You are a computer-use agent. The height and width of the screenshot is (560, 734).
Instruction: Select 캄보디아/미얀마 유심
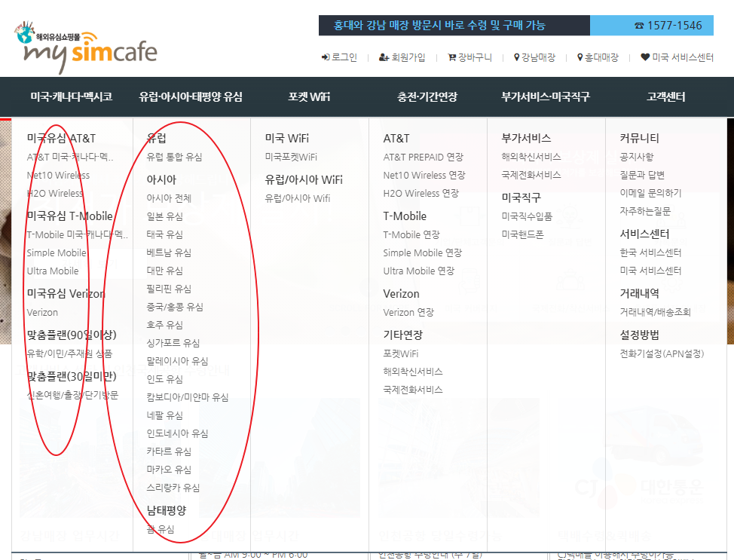(x=188, y=397)
